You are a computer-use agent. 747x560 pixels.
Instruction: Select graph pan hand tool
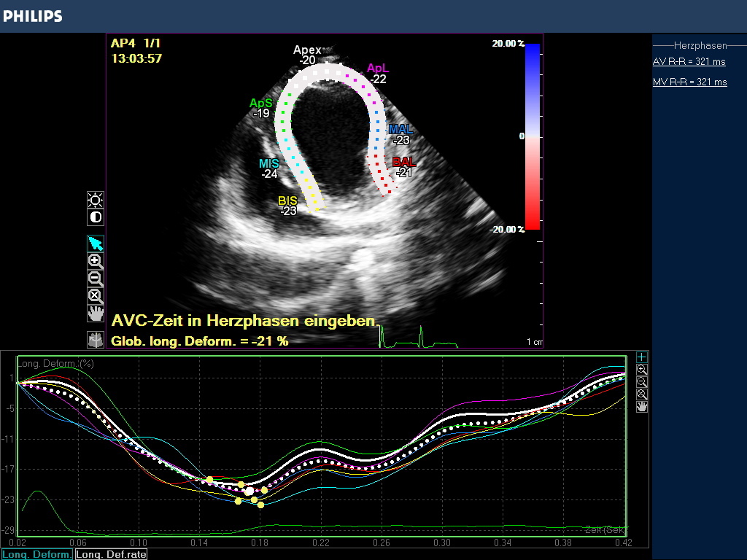[x=641, y=407]
